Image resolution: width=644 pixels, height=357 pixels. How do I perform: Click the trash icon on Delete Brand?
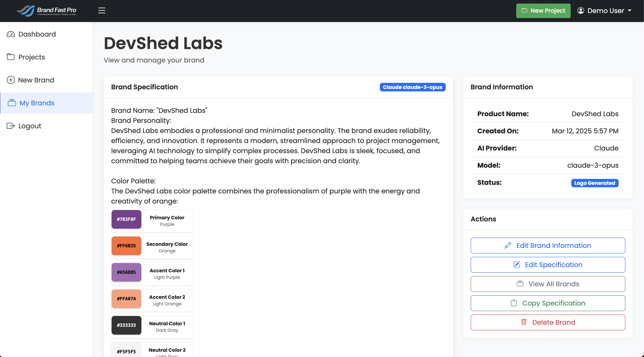524,322
